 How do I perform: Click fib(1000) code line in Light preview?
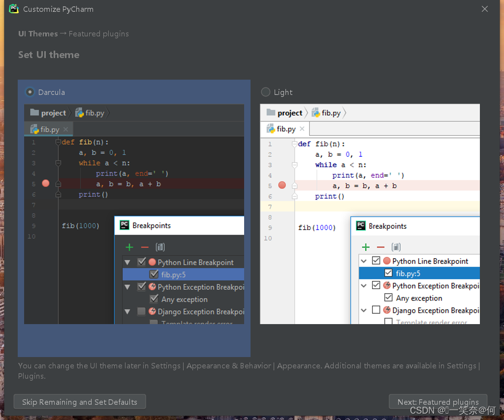316,227
